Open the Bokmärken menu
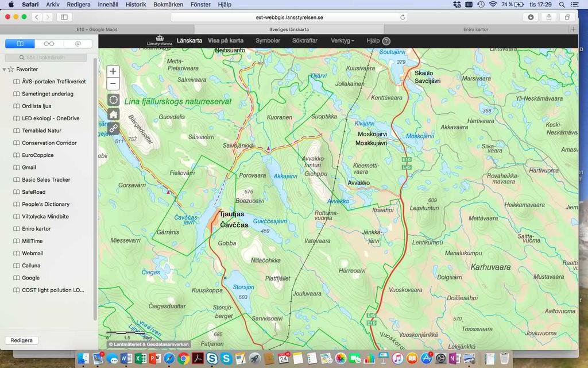The image size is (588, 368). 168,5
